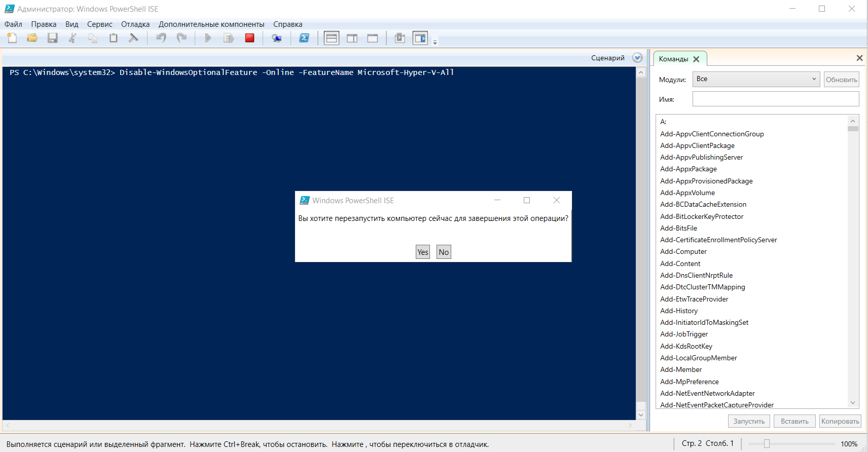Open the Вид menu
868x452 pixels.
[72, 24]
